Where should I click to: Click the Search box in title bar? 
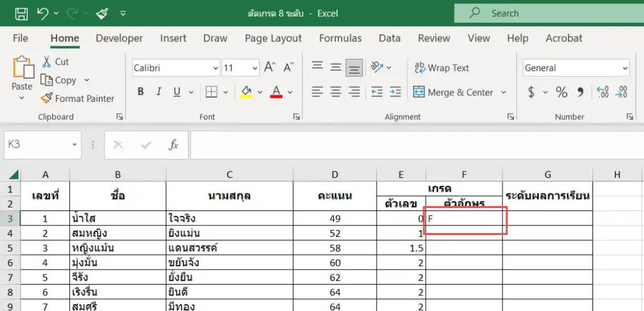click(x=549, y=13)
